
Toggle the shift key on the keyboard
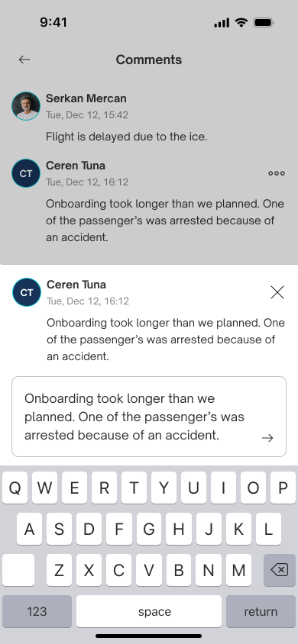(18, 570)
